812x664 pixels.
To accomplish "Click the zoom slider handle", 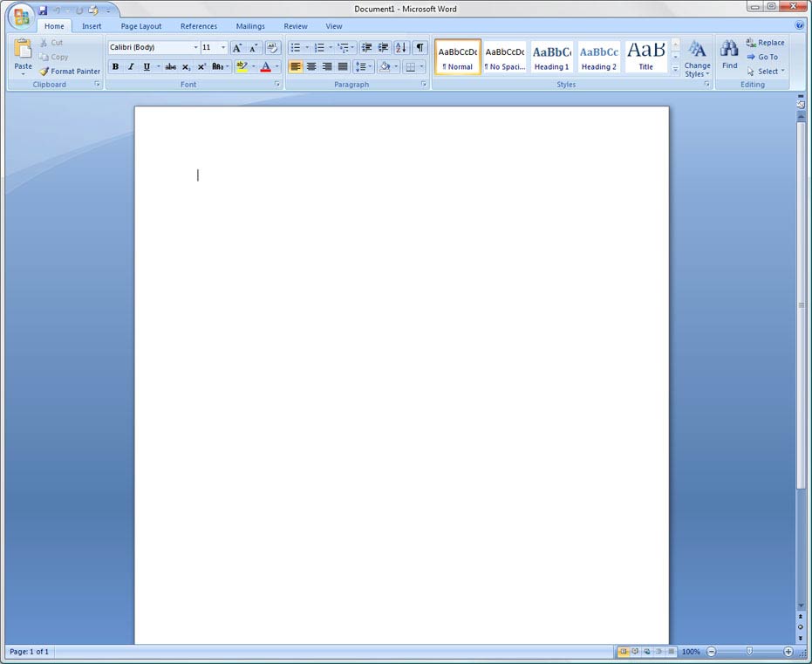I will tap(749, 652).
